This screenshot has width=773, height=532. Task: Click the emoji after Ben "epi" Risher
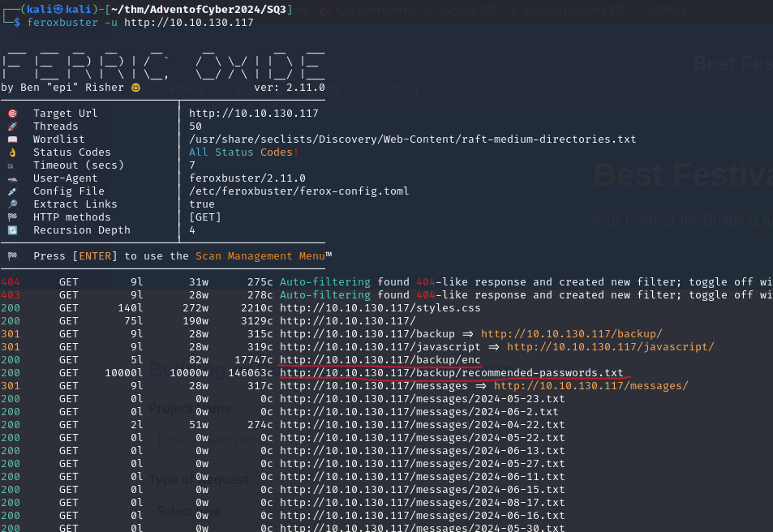[x=135, y=88]
